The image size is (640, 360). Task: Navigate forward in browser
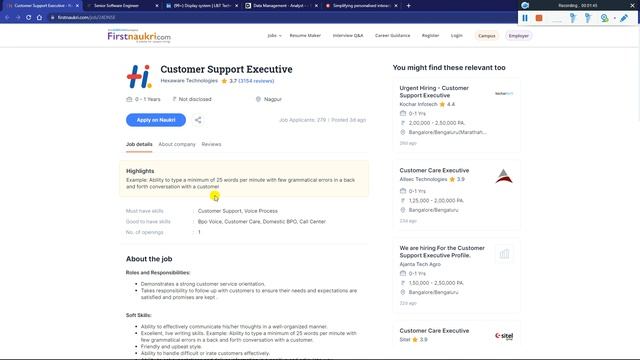pyautogui.click(x=18, y=18)
